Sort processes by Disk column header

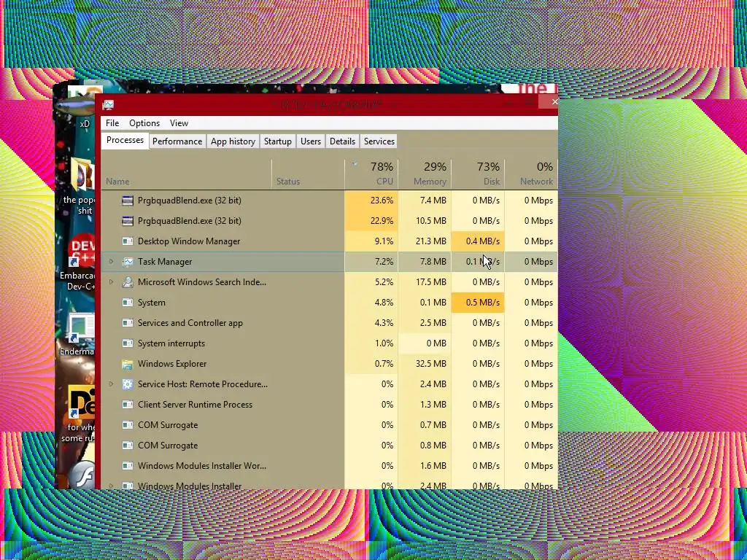click(x=478, y=174)
